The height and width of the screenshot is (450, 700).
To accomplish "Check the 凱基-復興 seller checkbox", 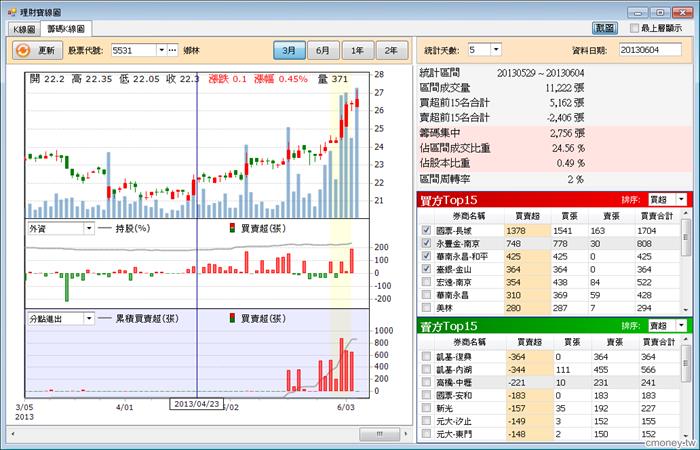I will tap(427, 355).
